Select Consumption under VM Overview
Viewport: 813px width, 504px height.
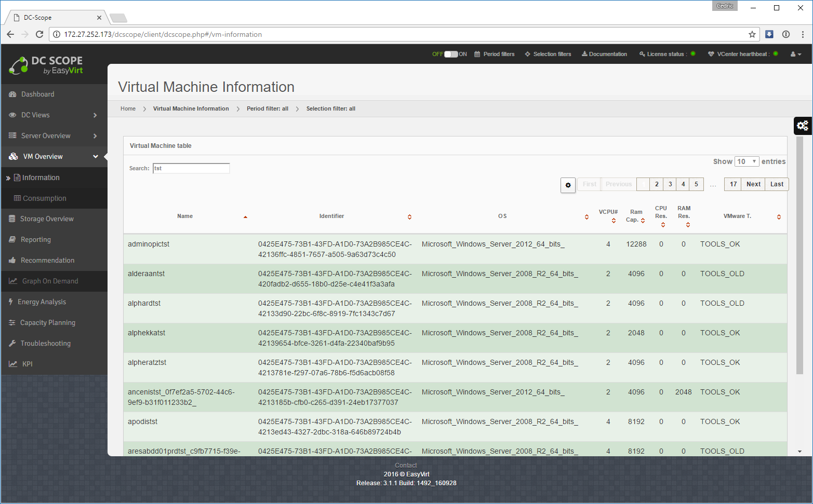(x=45, y=198)
